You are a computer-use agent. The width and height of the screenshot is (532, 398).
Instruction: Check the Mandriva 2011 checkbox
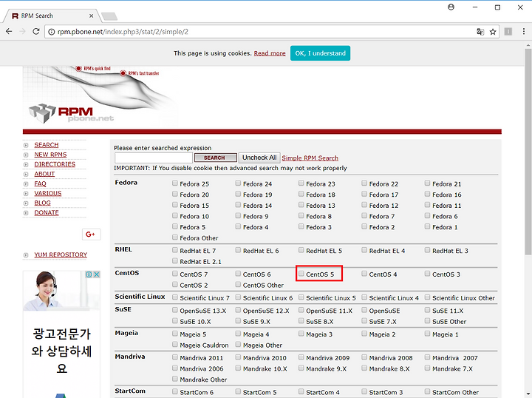pos(174,357)
